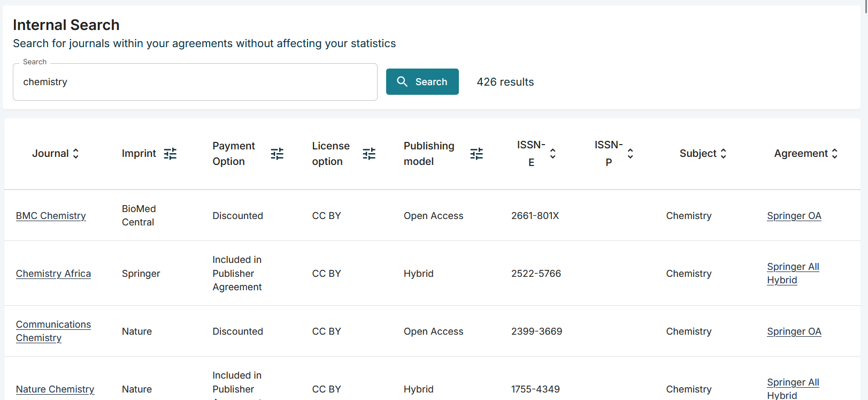Click the Internal Search heading
The width and height of the screenshot is (868, 400).
66,25
